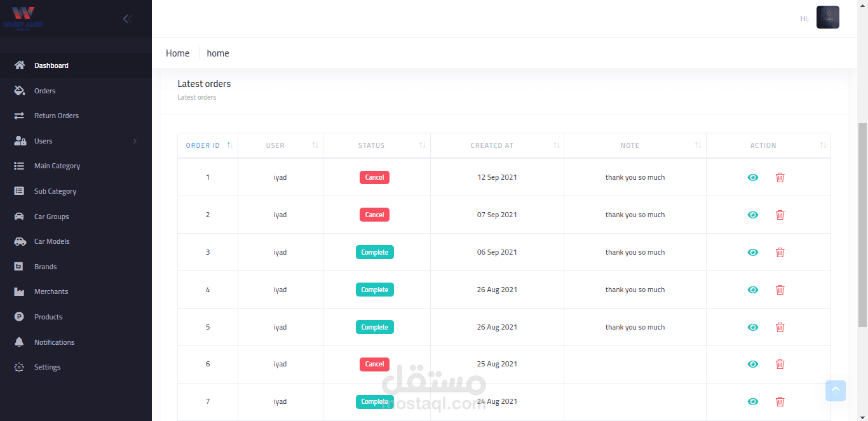This screenshot has width=868, height=421.
Task: Open Sub Category menu item
Action: pyautogui.click(x=76, y=191)
